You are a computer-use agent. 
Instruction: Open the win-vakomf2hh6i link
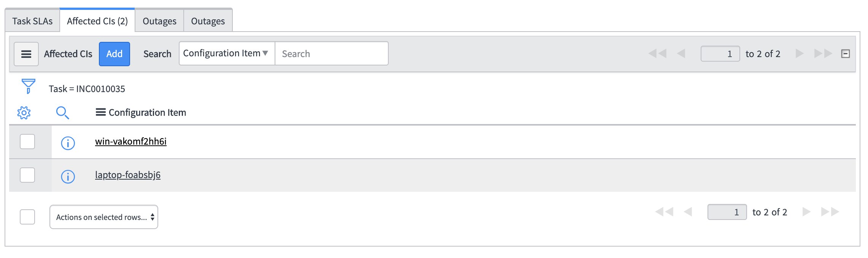[x=131, y=142]
